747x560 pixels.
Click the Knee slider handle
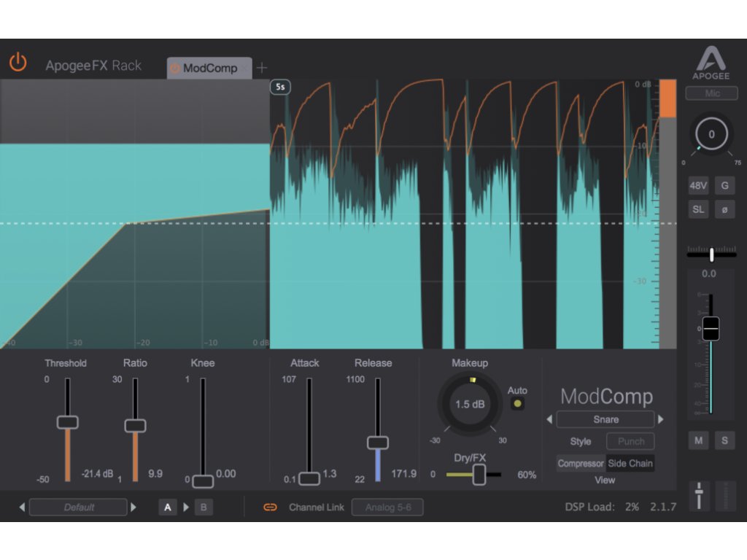pyautogui.click(x=203, y=481)
